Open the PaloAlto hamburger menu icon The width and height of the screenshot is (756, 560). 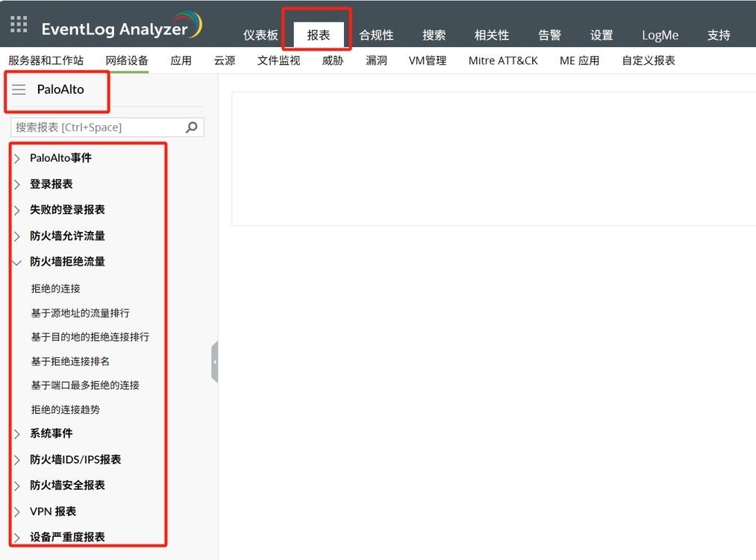pos(19,89)
